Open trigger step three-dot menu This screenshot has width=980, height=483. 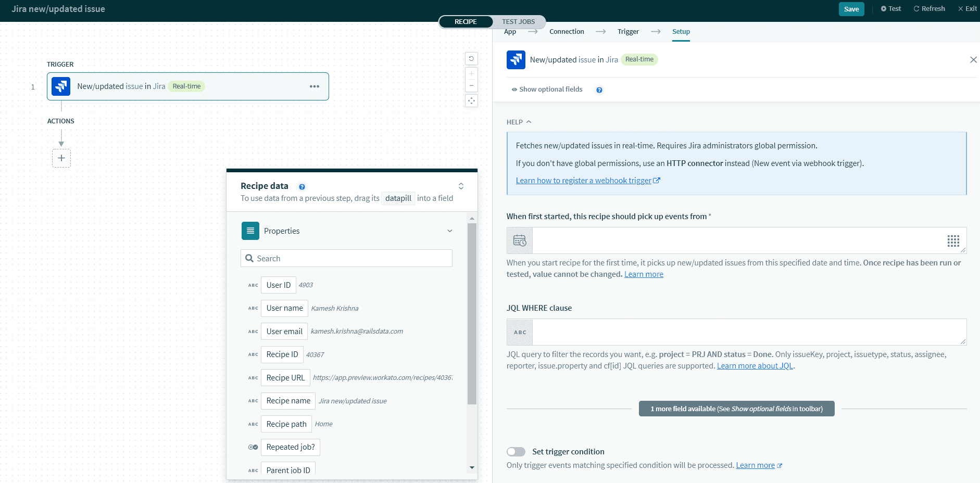click(x=314, y=86)
